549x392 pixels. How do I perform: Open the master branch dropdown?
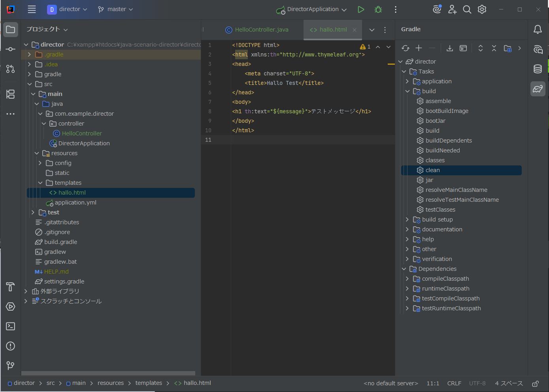[x=115, y=9]
